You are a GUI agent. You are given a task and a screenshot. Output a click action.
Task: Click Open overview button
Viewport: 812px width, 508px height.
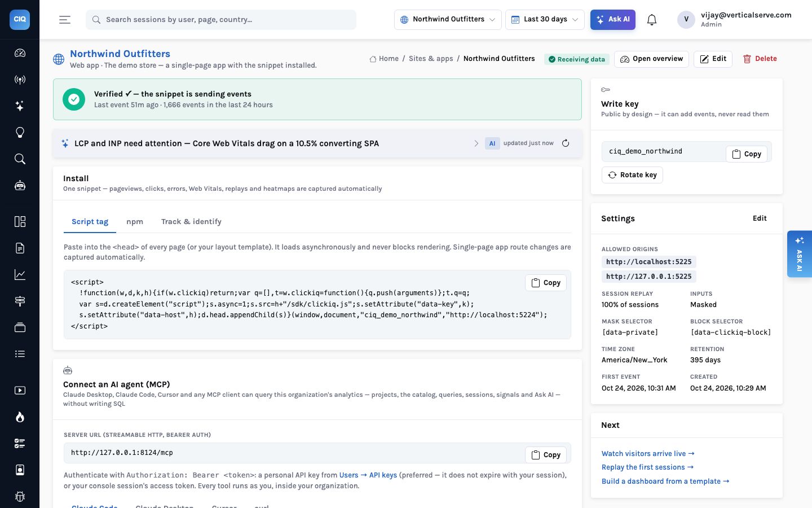point(651,59)
